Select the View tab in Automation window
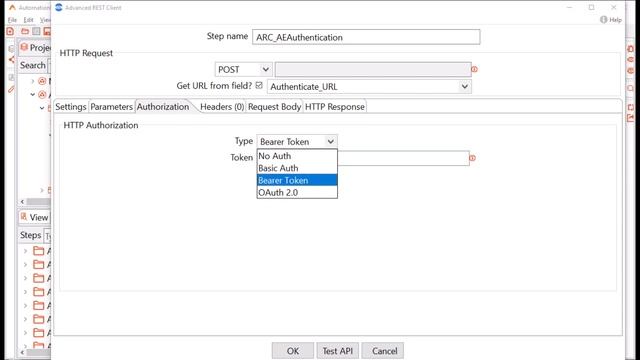 [x=35, y=217]
